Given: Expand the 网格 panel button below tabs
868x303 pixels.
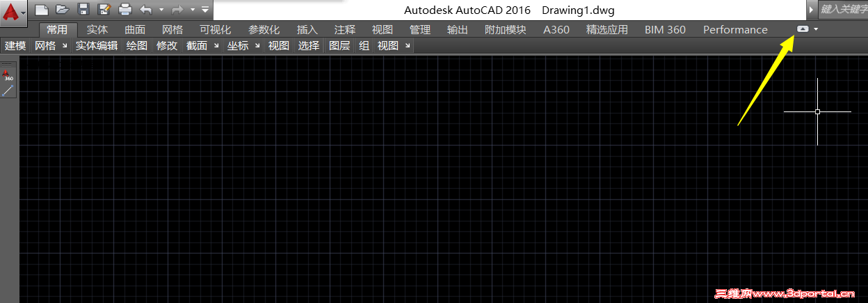Looking at the screenshot, I should coord(45,46).
